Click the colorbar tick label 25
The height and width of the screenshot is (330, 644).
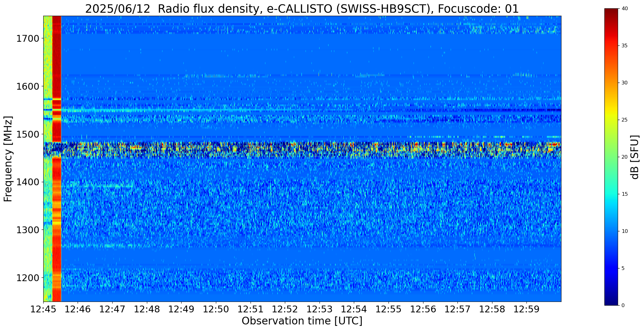(x=625, y=120)
